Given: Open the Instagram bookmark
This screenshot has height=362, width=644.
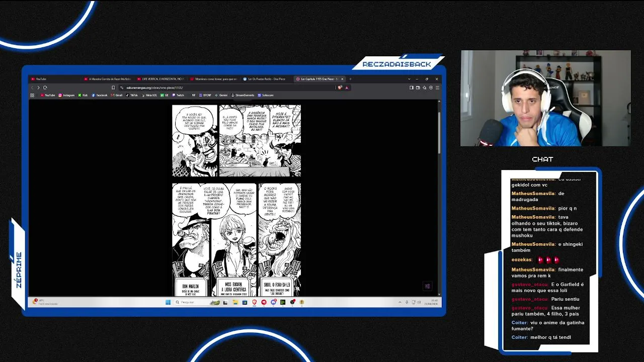Looking at the screenshot, I should click(66, 95).
